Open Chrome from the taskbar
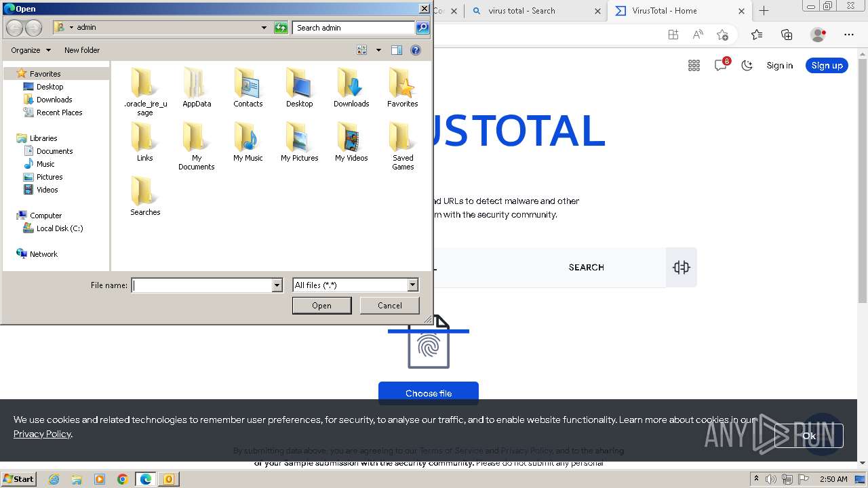Viewport: 868px width, 488px height. 123,479
